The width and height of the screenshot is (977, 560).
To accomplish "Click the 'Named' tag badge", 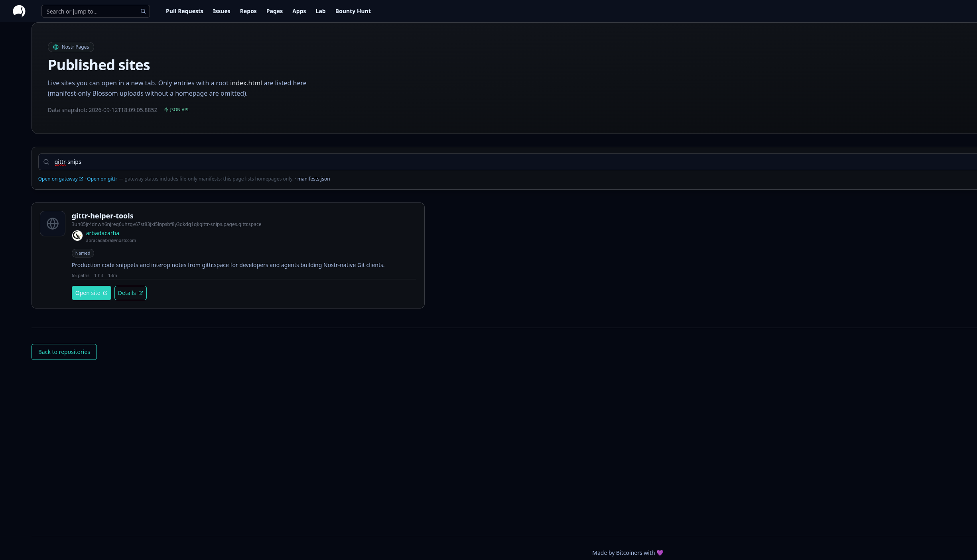I will 83,253.
